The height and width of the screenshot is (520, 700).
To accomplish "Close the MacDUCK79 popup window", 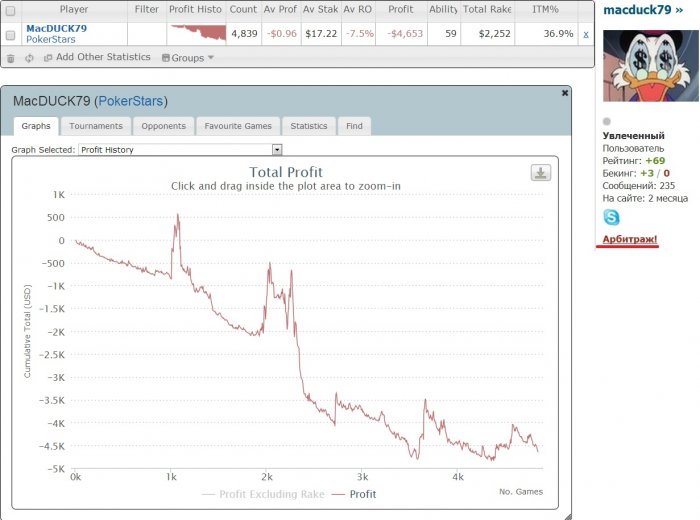I will [565, 93].
